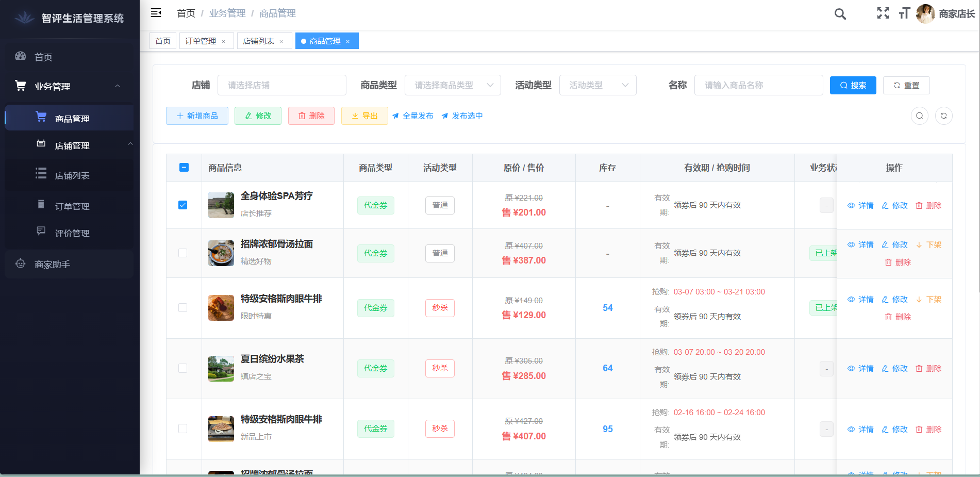Toggle the select-all checkbox in table header
Viewport: 980px width, 477px height.
pyautogui.click(x=184, y=168)
